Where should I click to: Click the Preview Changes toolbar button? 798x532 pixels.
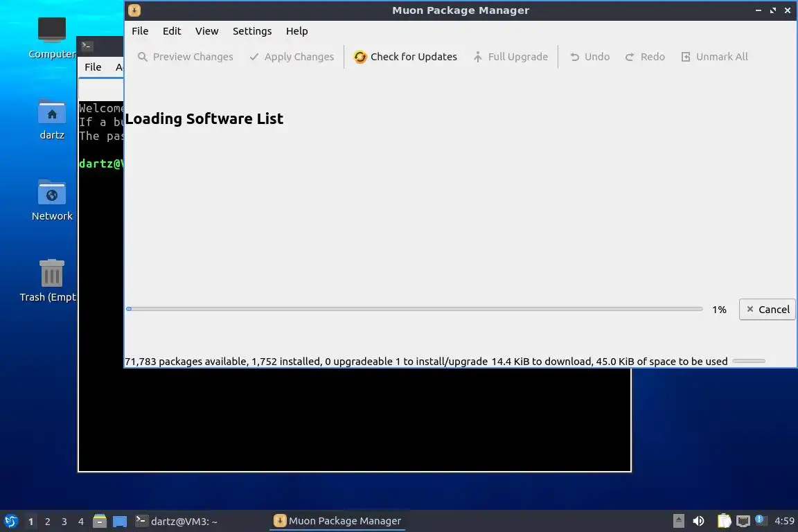185,57
